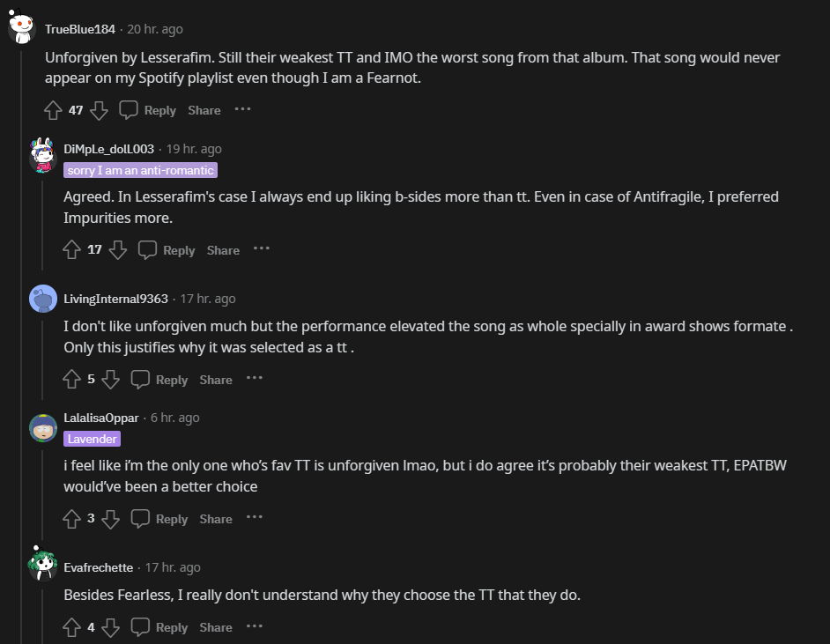Open Evafrechette's username link

tap(99, 567)
